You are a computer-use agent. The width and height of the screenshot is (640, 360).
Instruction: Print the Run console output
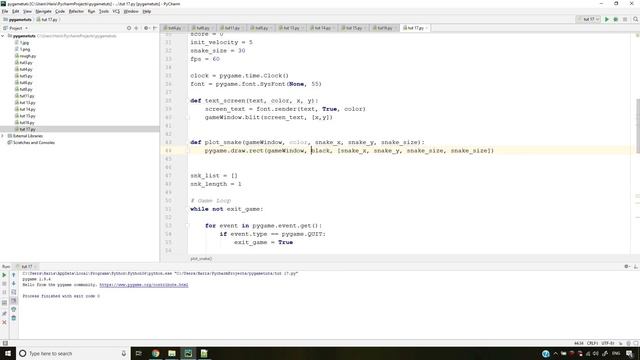tap(13, 309)
